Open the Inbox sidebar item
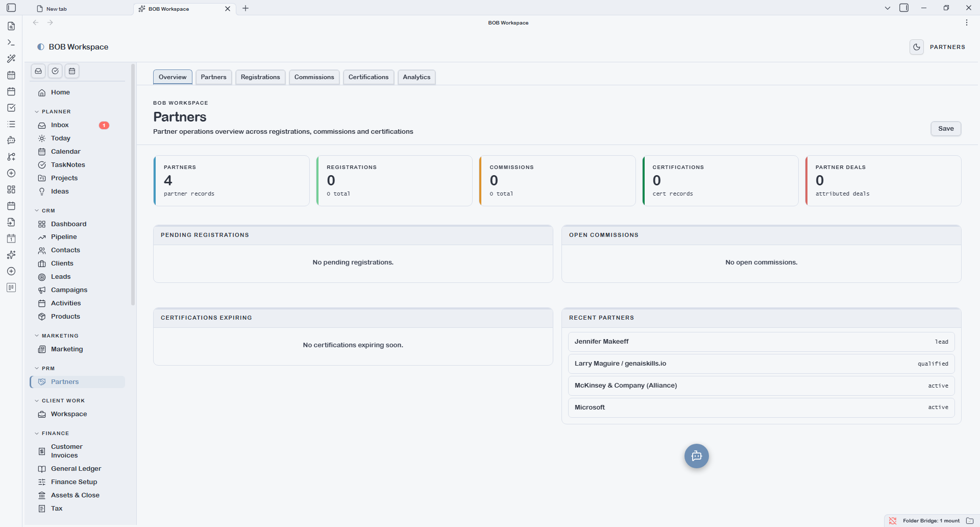 click(x=78, y=125)
